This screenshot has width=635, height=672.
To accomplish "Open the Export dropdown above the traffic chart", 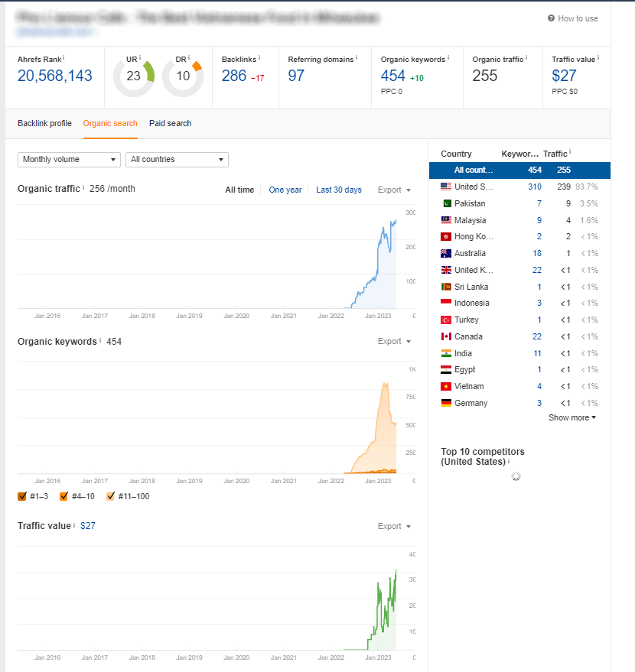I will click(x=392, y=190).
